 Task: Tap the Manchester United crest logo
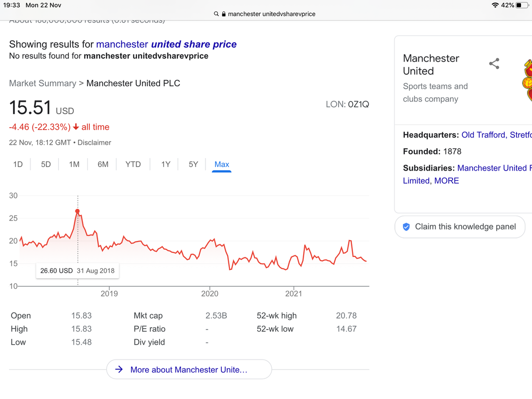click(527, 80)
